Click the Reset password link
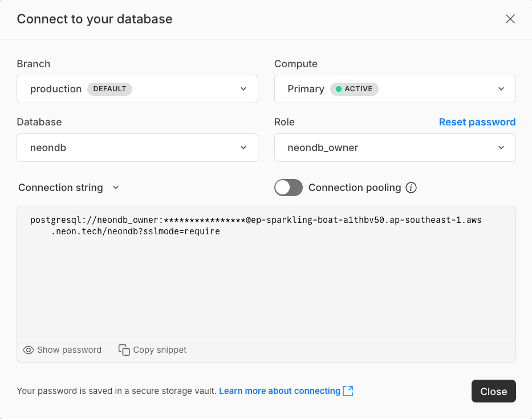Screen dimensions: 532x419 click(x=477, y=122)
